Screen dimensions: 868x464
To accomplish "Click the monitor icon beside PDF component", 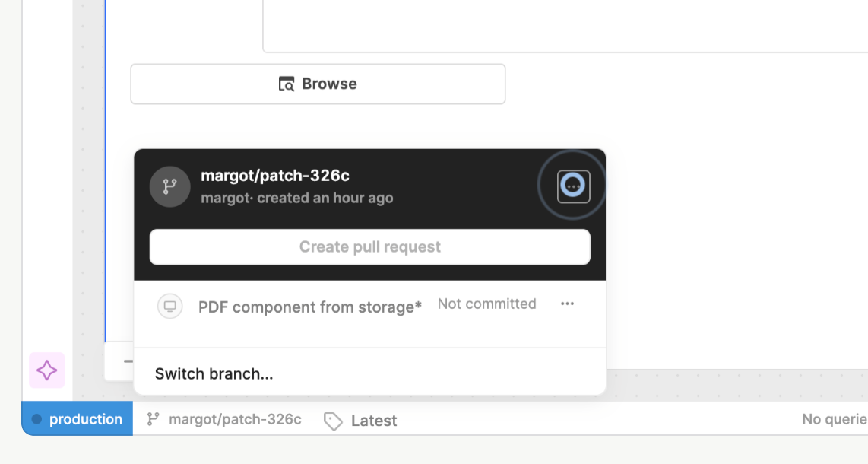I will pyautogui.click(x=170, y=306).
